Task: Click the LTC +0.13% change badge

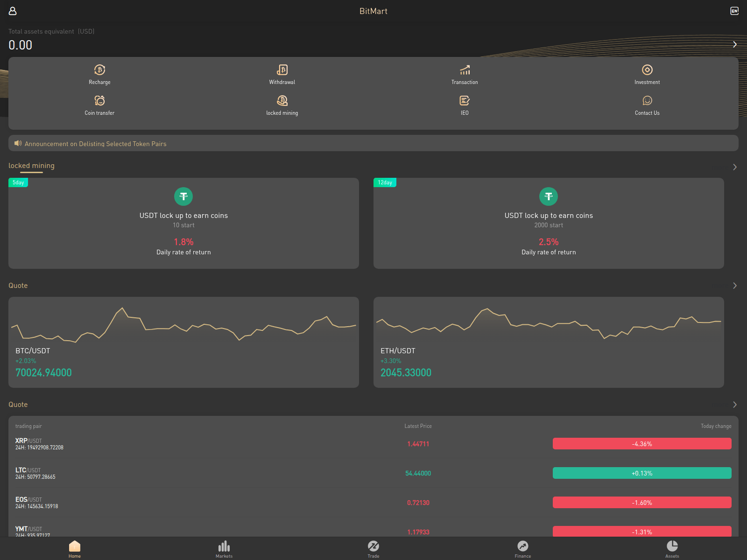Action: [x=642, y=473]
